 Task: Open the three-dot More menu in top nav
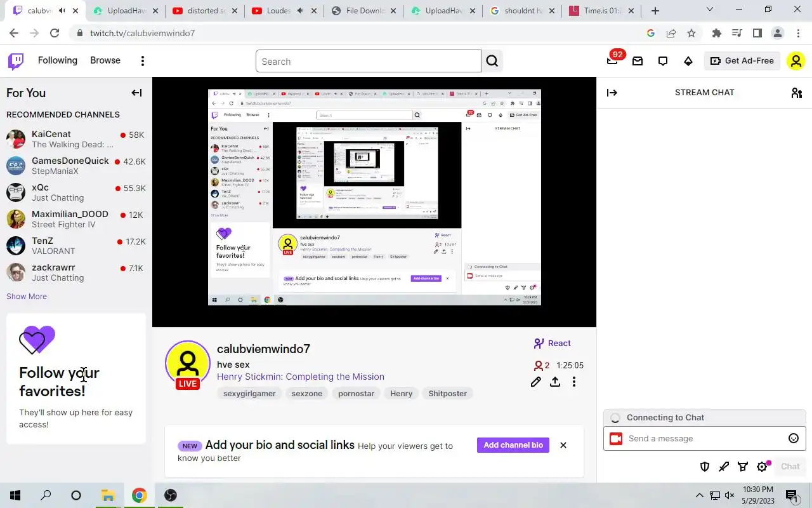(143, 61)
